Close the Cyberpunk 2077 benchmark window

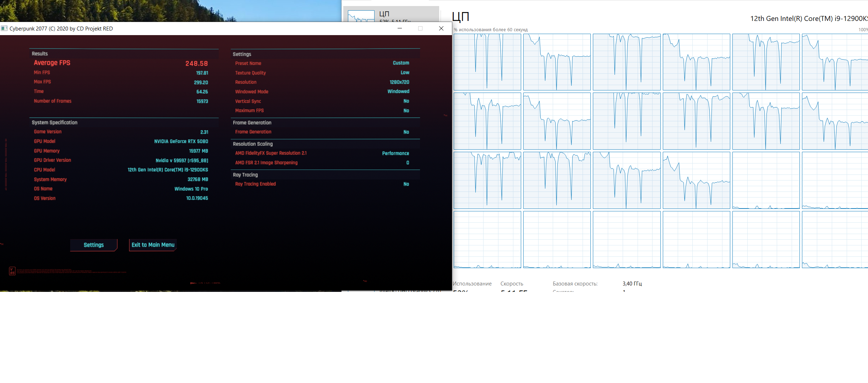point(441,28)
